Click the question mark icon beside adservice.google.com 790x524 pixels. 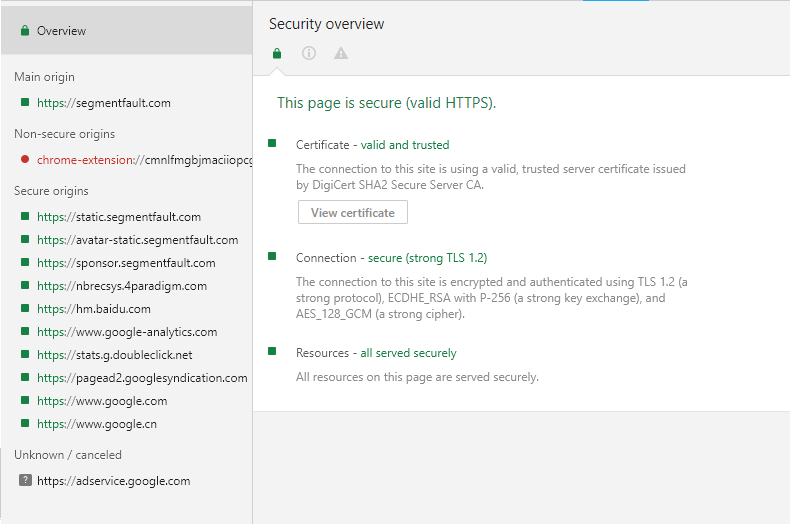[25, 480]
